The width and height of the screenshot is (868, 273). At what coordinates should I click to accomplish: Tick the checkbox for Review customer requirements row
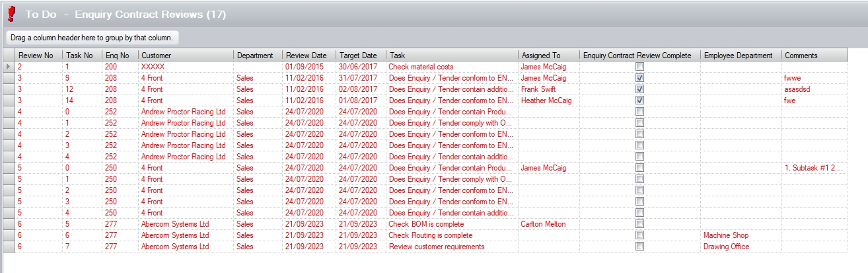[x=639, y=247]
